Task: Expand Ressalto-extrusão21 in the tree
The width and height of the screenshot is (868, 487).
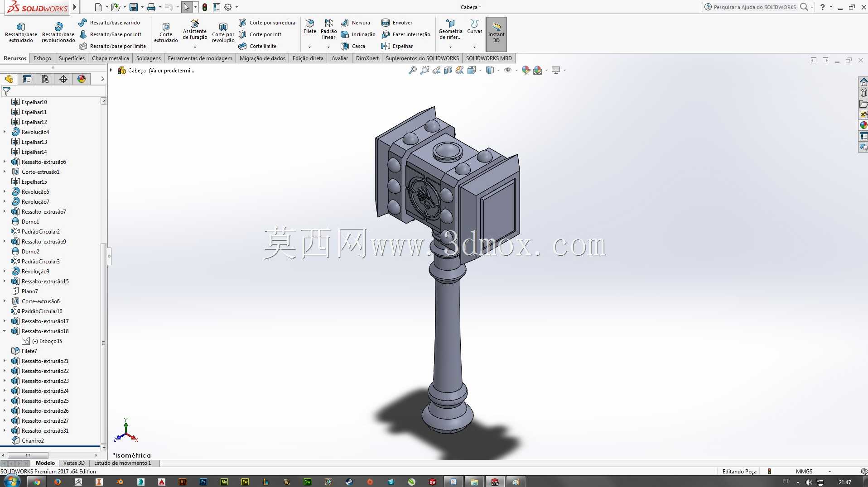Action: (x=5, y=361)
